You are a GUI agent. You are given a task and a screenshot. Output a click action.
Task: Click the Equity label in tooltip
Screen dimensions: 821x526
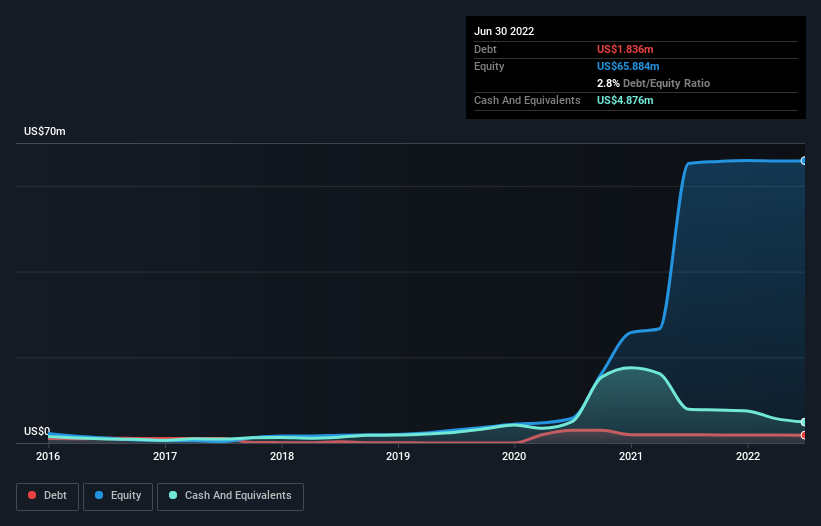tap(489, 66)
